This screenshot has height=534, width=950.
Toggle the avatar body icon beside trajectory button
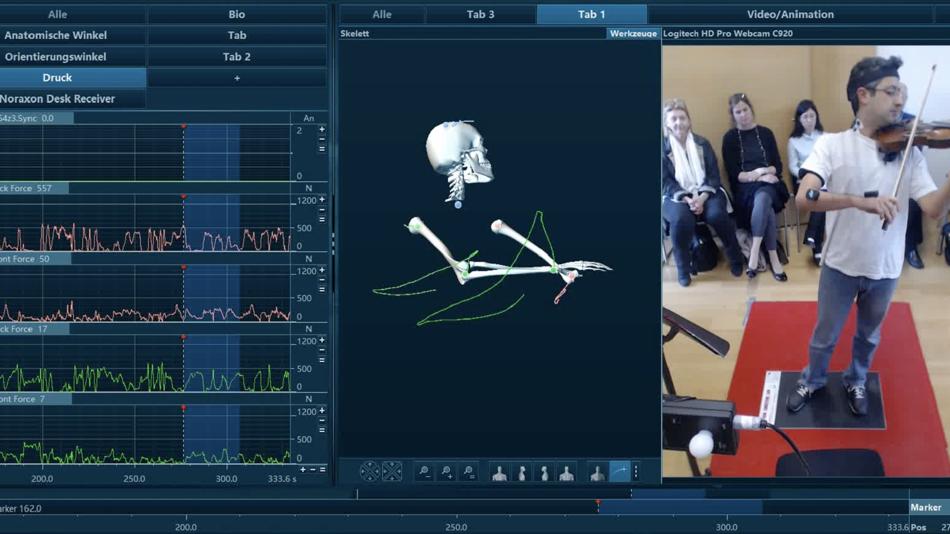[597, 472]
